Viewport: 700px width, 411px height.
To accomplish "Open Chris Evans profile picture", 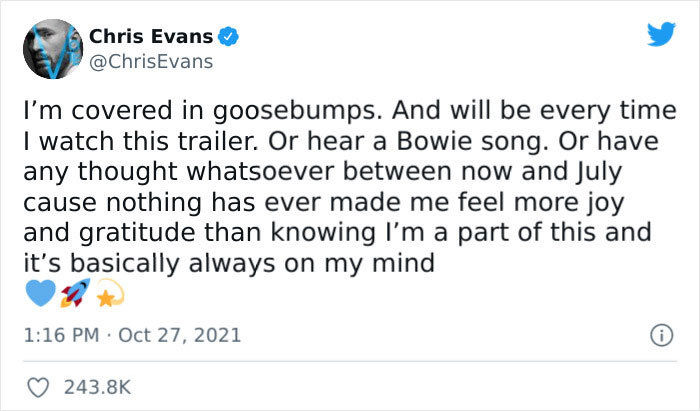I will [50, 50].
